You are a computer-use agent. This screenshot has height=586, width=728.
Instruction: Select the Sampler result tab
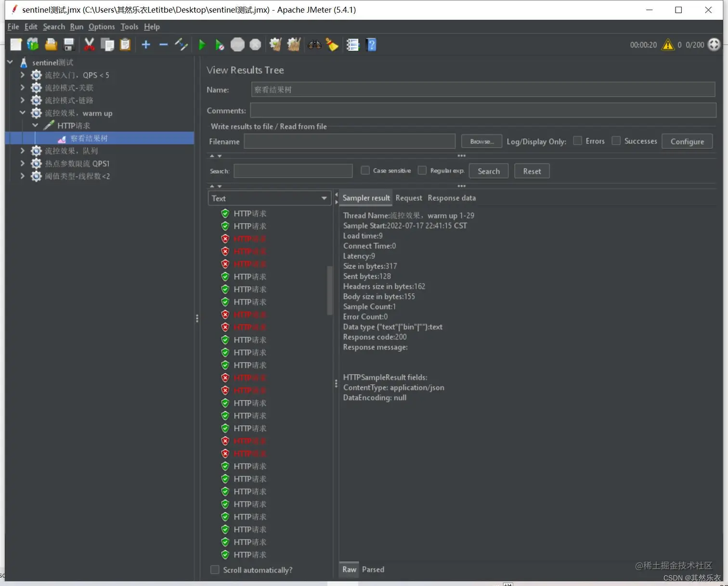[x=366, y=198]
